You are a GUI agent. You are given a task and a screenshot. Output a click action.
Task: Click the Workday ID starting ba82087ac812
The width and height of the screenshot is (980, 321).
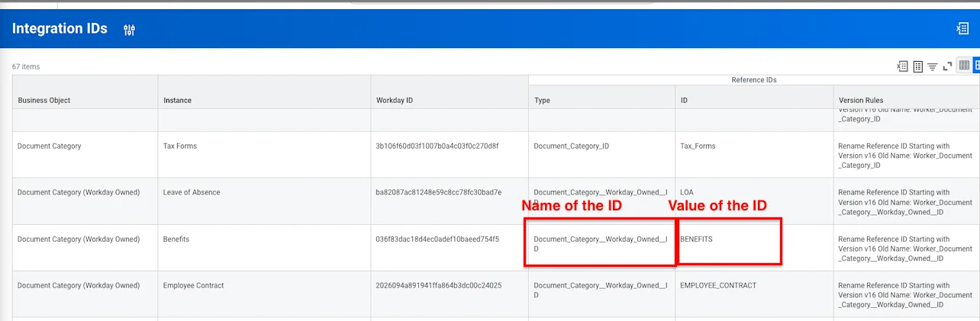point(439,192)
